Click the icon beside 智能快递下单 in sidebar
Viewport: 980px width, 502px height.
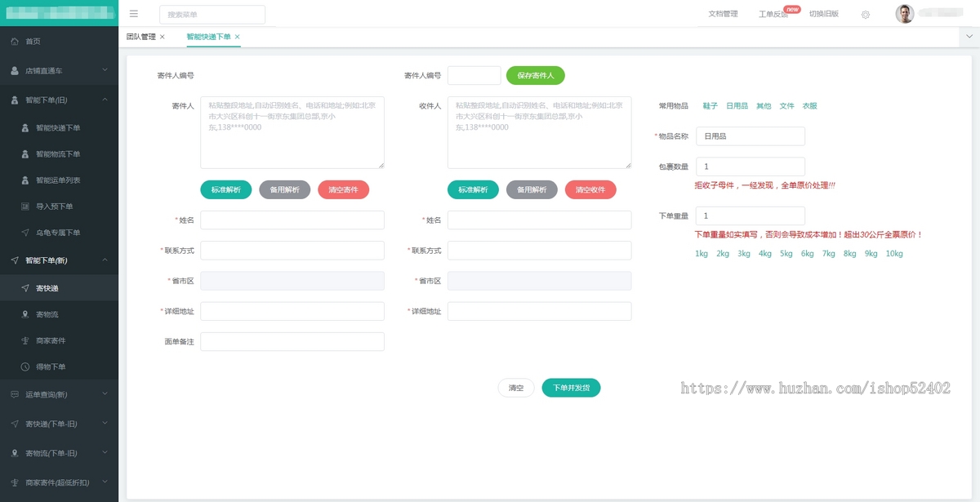[25, 128]
